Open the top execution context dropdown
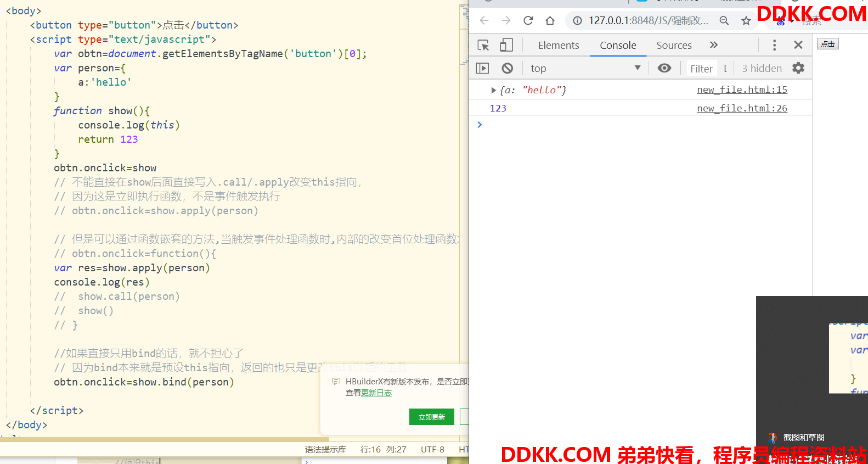The width and height of the screenshot is (868, 464). pos(585,68)
